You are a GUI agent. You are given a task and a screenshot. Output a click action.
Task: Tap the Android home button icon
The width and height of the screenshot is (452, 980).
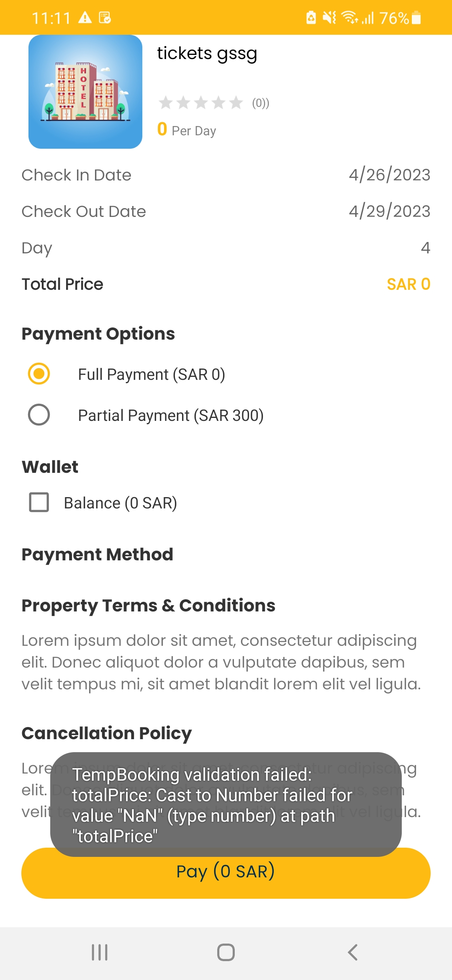(x=226, y=952)
